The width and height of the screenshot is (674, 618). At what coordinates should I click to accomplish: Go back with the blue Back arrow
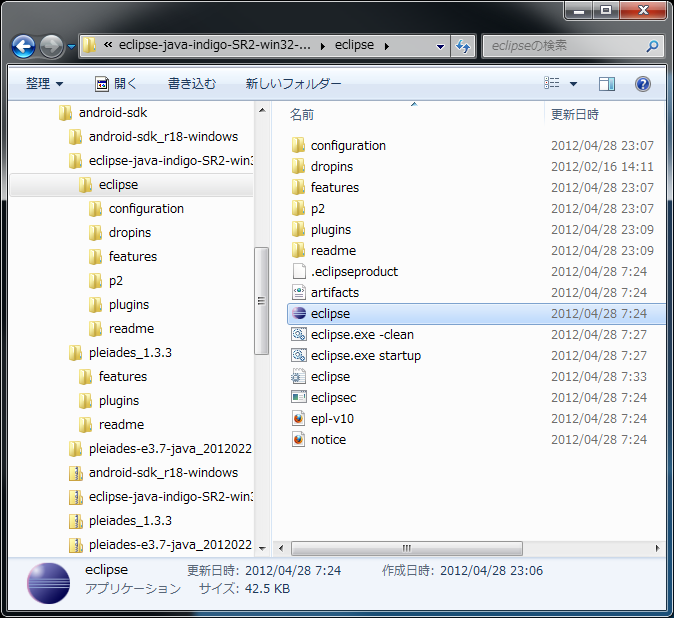click(x=23, y=46)
